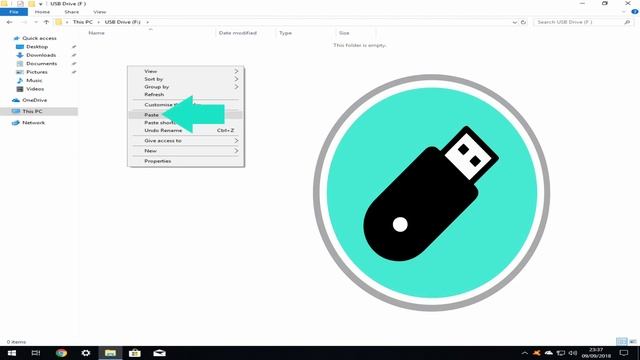The height and width of the screenshot is (360, 640).
Task: Expand chevron after USB Drive (F:) breadcrumb
Action: coord(147,22)
